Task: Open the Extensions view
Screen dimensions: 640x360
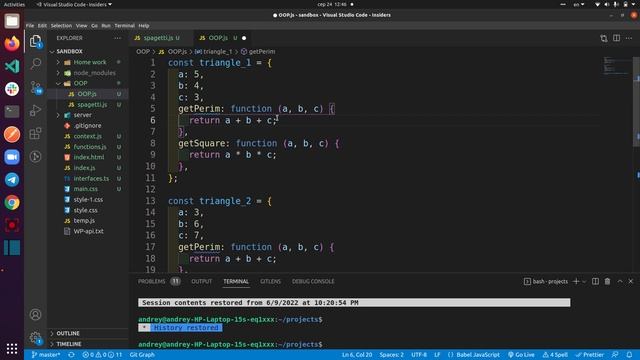Action: tap(36, 133)
